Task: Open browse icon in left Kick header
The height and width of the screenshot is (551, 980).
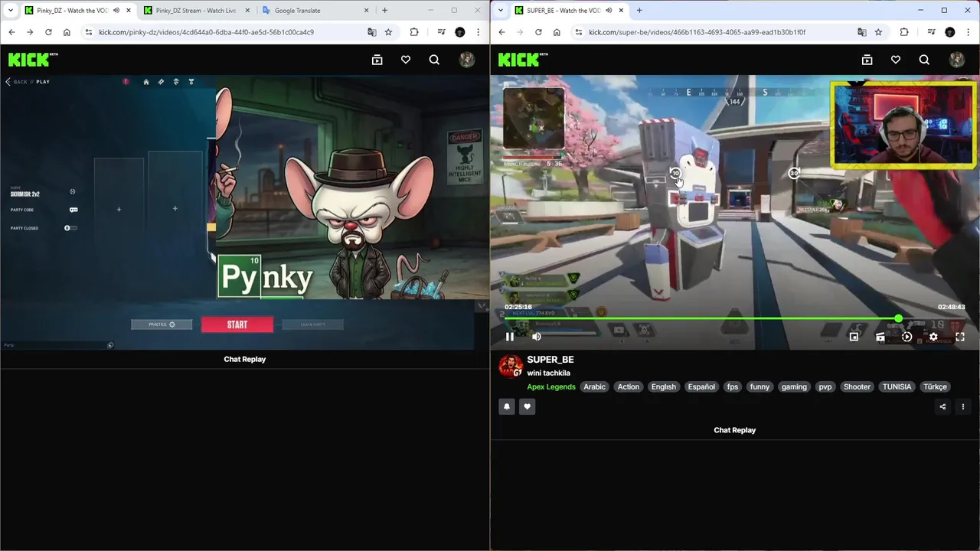Action: 377,60
